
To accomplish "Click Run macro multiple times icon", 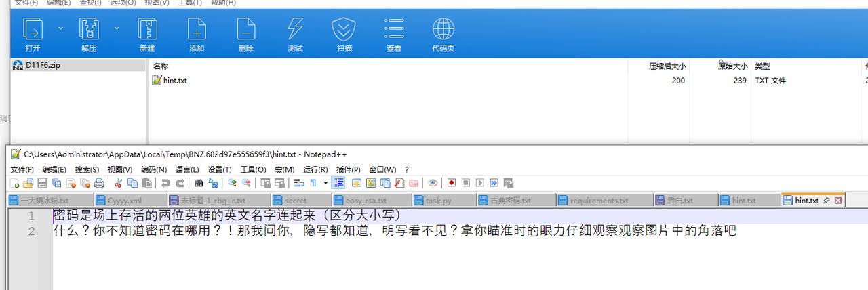I will 494,183.
